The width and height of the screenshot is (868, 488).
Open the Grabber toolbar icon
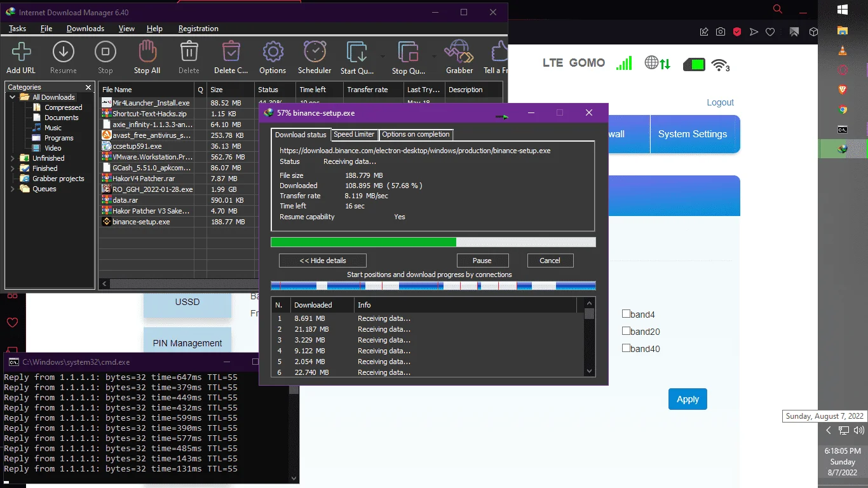459,51
